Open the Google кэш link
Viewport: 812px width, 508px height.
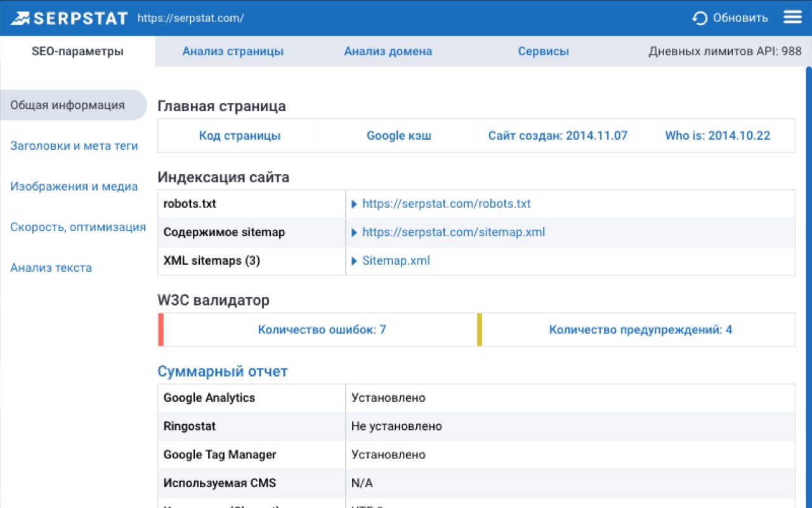(399, 136)
